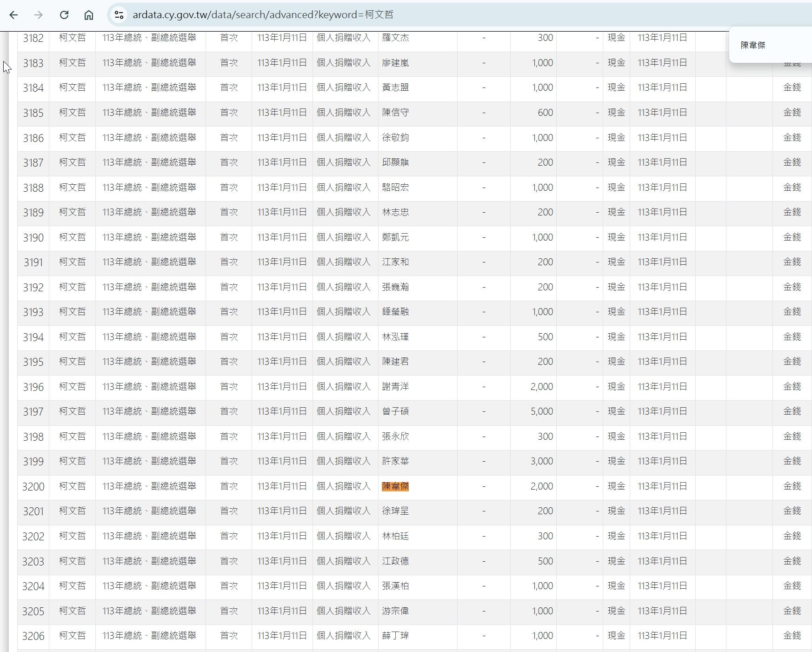Click 113年總統、副總統選舉 in row 3203

149,561
